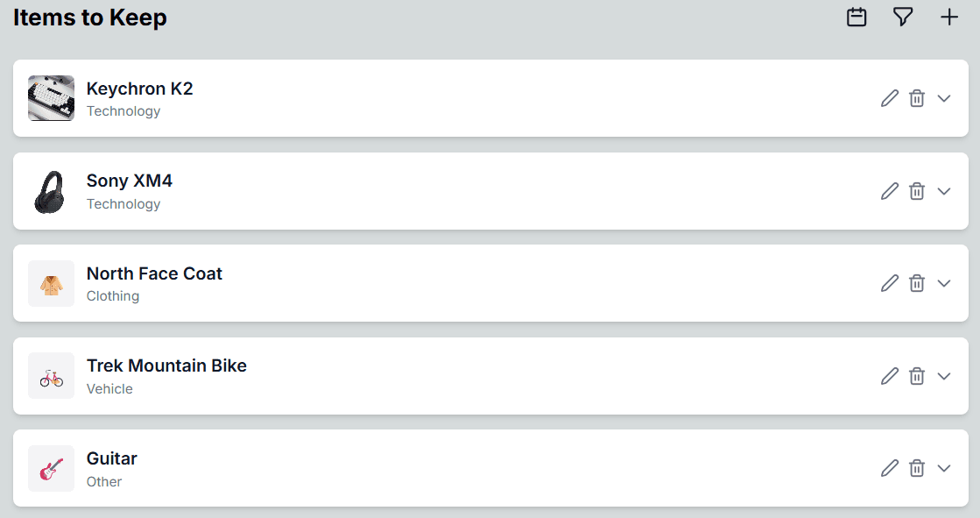Image resolution: width=980 pixels, height=518 pixels.
Task: Edit the North Face Coat item
Action: [890, 283]
